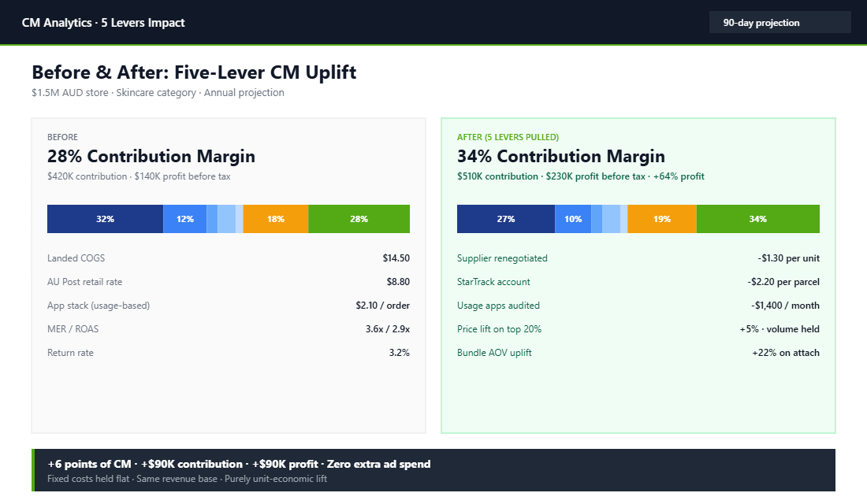Select the green 28% bar segment
The width and height of the screenshot is (867, 504).
(359, 218)
